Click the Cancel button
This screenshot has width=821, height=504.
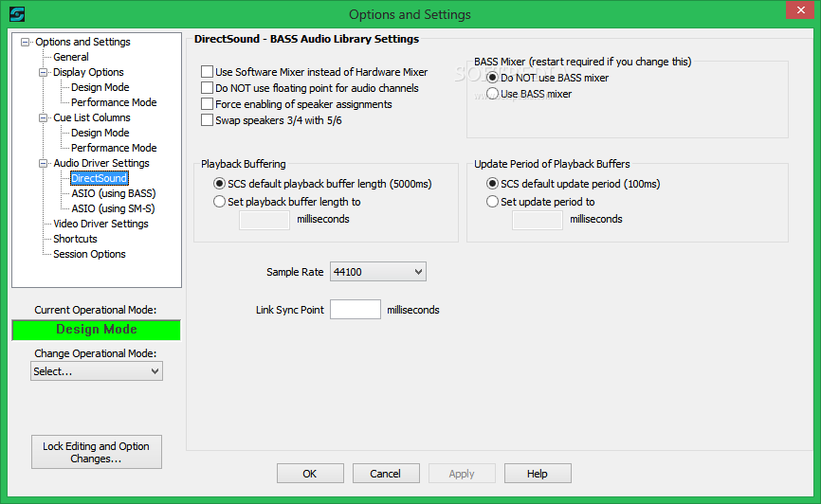[x=386, y=473]
